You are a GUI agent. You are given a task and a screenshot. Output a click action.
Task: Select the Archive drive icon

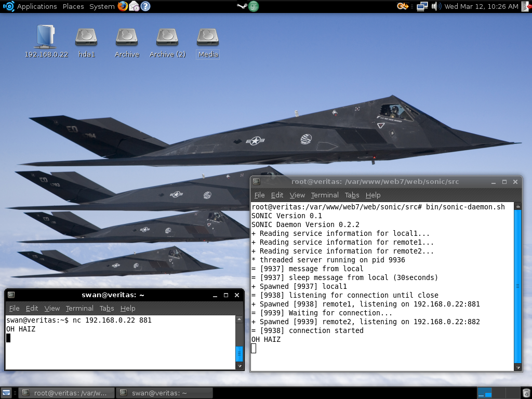click(x=127, y=43)
